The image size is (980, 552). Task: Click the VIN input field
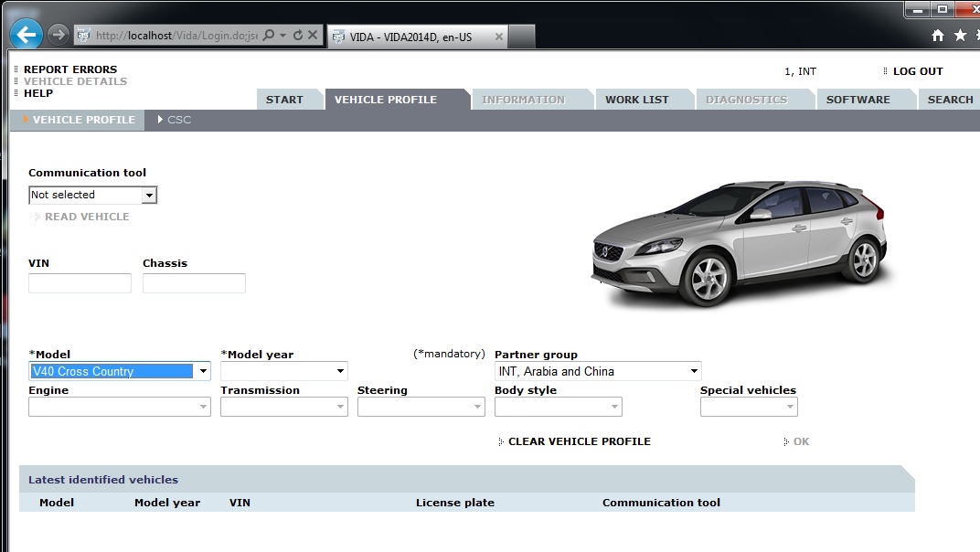[x=80, y=283]
